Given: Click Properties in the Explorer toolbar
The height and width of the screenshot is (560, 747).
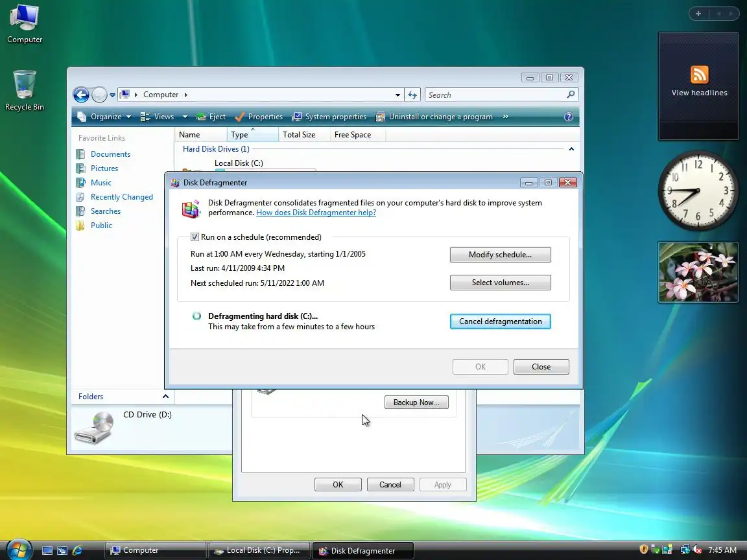Looking at the screenshot, I should click(x=259, y=117).
